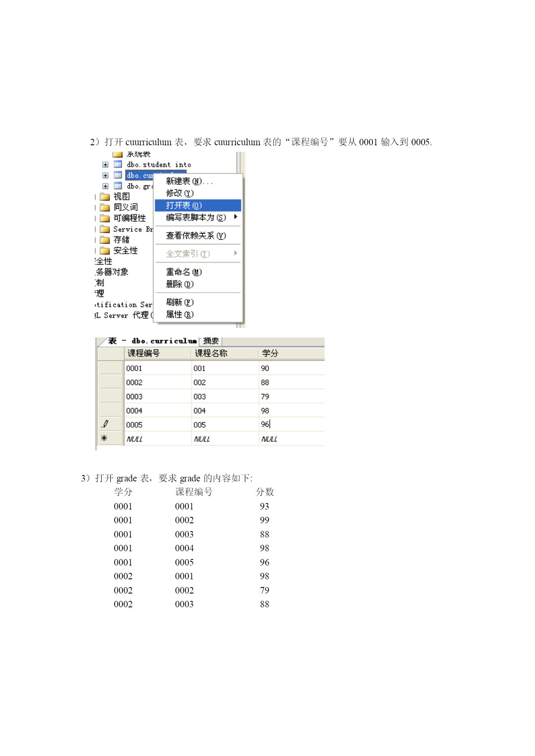Select the 存储 folder icon

[x=105, y=240]
